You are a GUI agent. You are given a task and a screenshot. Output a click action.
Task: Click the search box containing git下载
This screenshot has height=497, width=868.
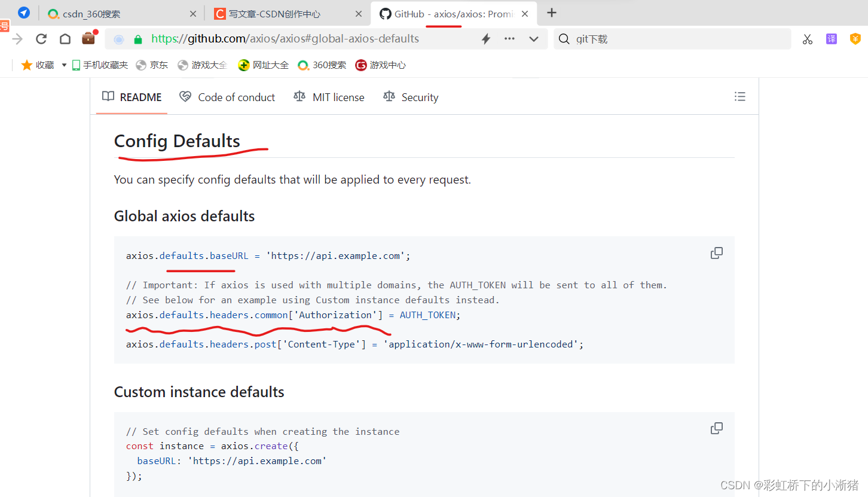tap(673, 39)
